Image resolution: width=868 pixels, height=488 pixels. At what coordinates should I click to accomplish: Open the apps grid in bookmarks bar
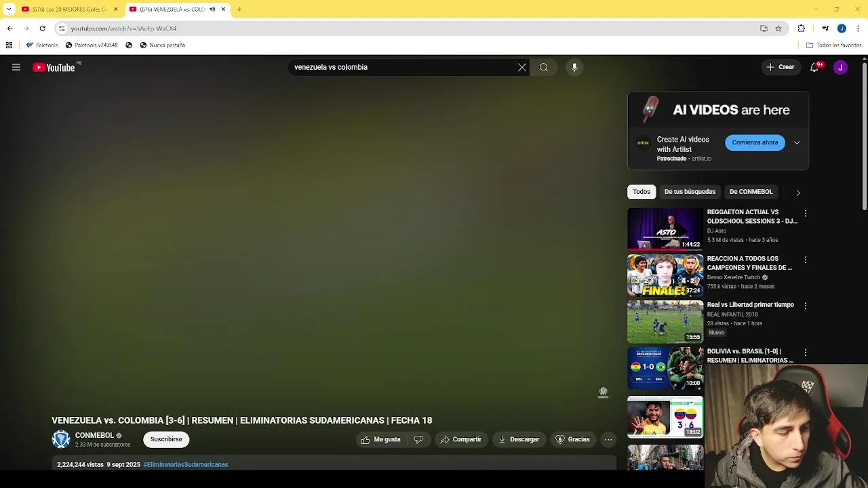tap(9, 45)
